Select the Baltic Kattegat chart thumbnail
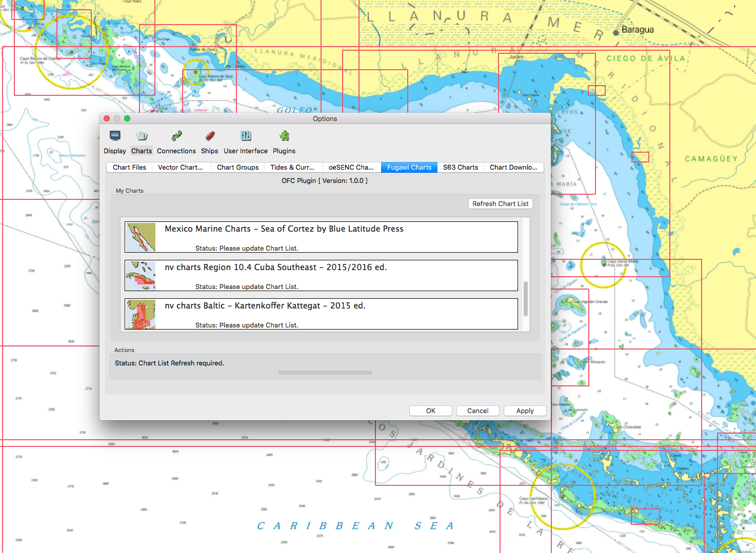The height and width of the screenshot is (553, 756). [141, 314]
